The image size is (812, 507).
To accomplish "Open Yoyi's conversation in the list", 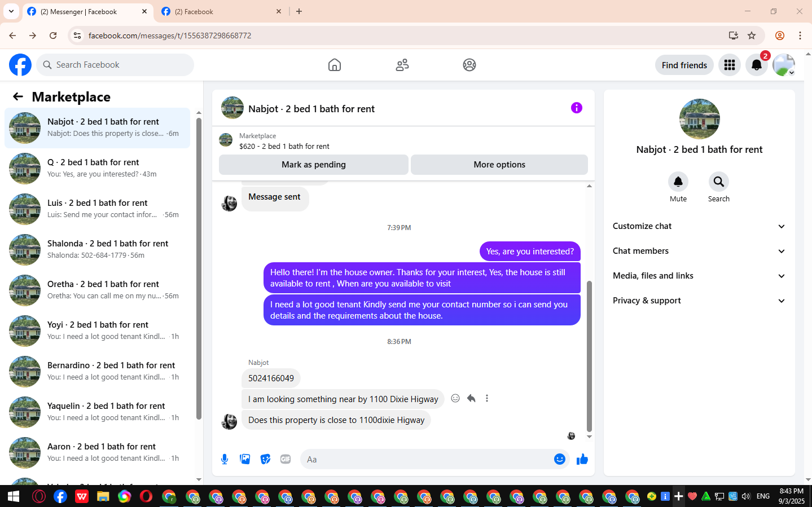I will point(97,331).
